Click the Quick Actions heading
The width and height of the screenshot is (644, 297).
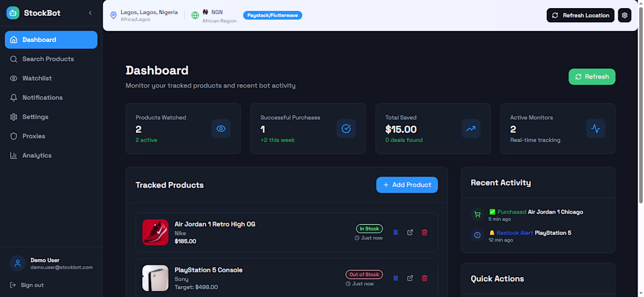coord(498,279)
